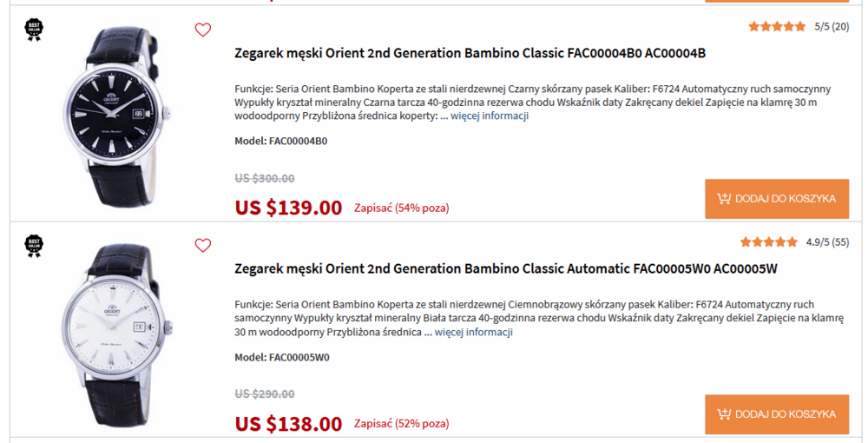The height and width of the screenshot is (443, 868).
Task: Click 'Zapisać (52% poza)' savings text
Action: click(401, 424)
